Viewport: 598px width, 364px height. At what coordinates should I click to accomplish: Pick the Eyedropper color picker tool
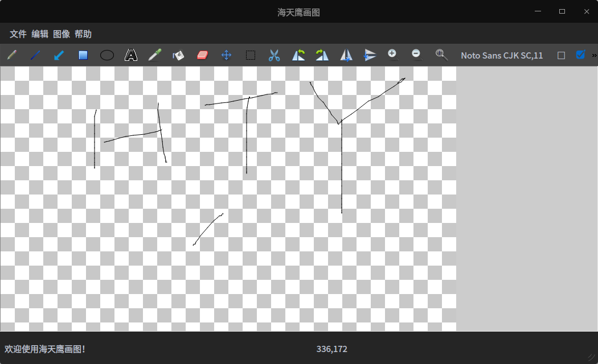click(155, 55)
